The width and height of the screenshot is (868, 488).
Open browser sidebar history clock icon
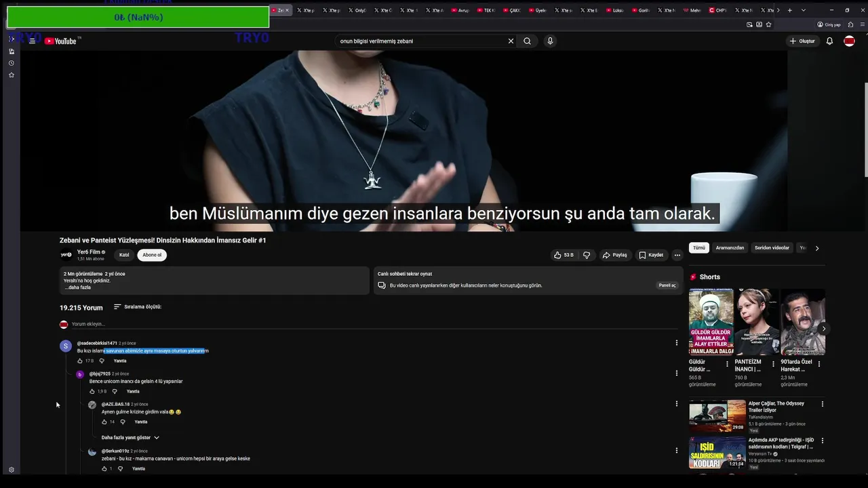[12, 63]
